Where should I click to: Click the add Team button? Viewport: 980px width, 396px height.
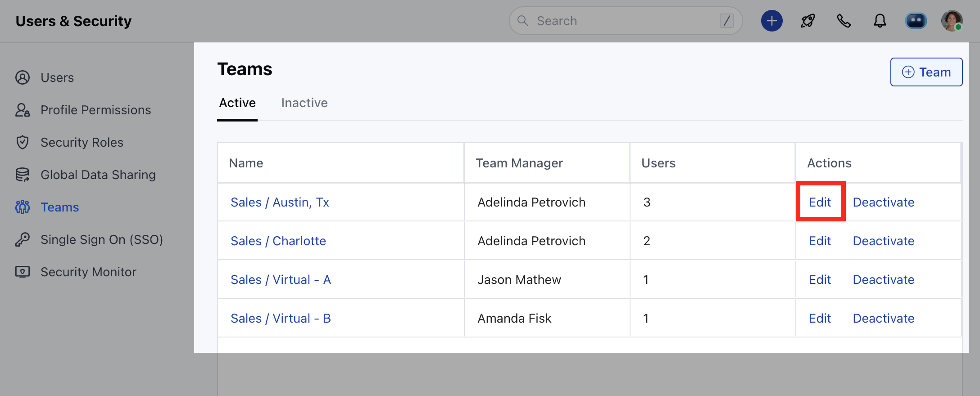[x=926, y=72]
